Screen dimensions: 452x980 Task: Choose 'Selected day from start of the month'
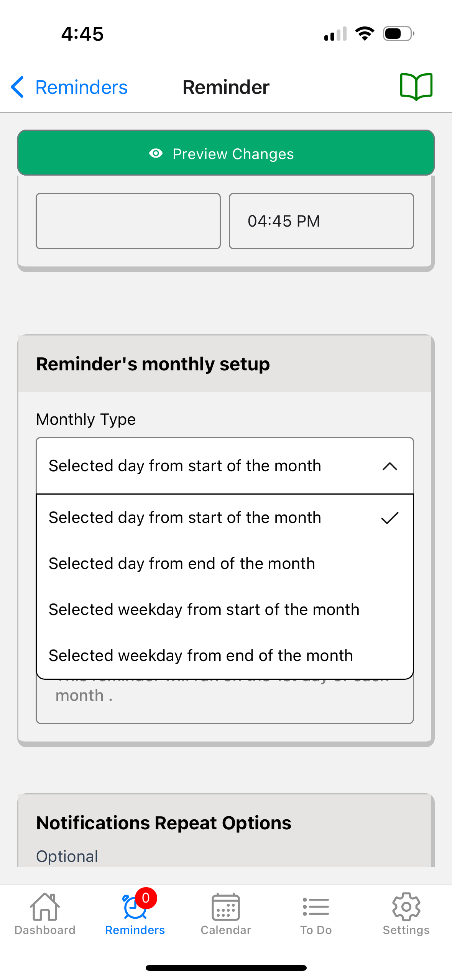tap(185, 518)
